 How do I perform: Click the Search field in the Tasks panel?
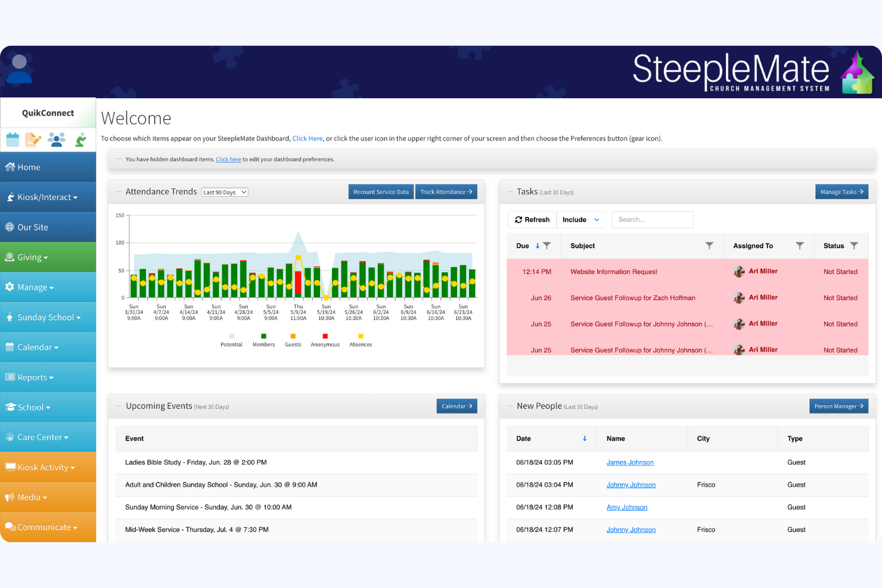tap(652, 219)
